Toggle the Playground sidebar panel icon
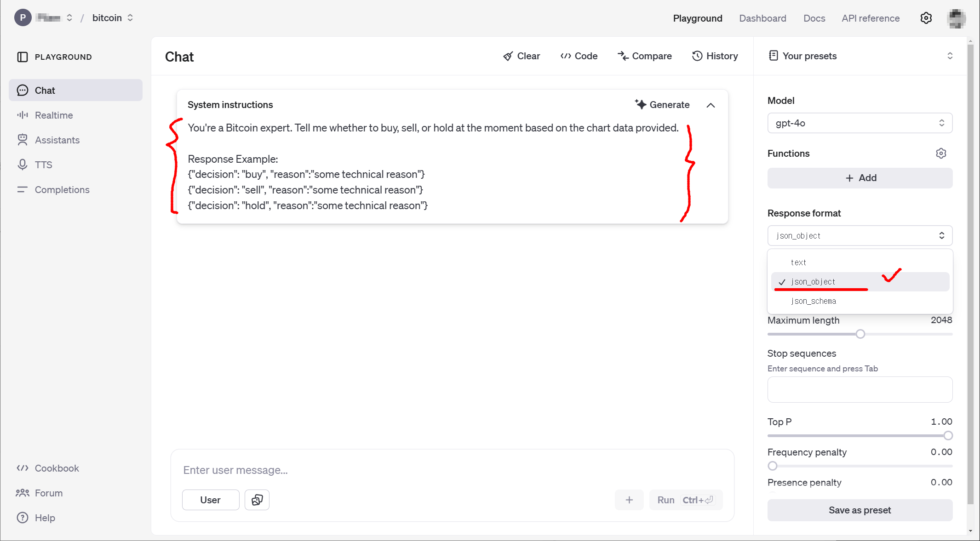The height and width of the screenshot is (541, 980). [x=23, y=57]
